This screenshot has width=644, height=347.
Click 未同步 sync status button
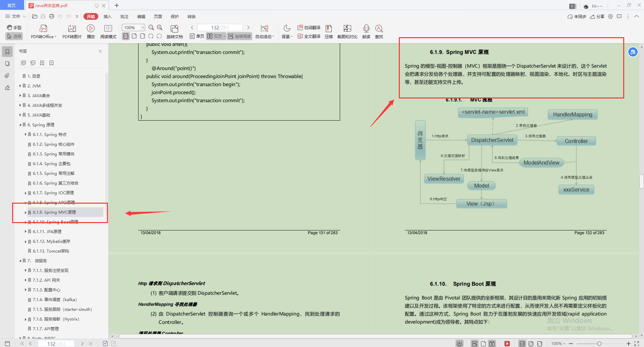tap(577, 16)
